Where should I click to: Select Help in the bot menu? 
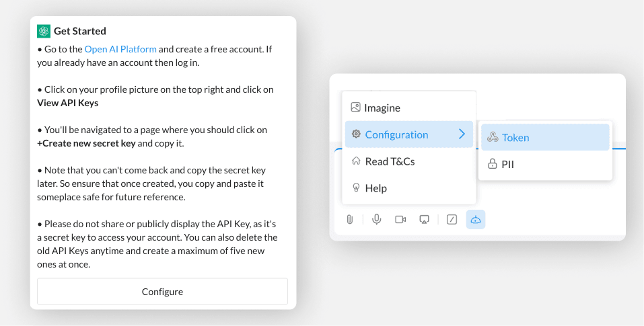click(409, 188)
